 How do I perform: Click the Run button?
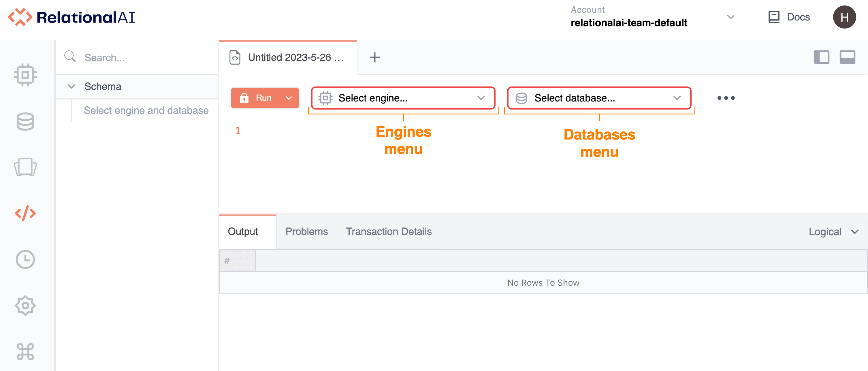point(256,98)
